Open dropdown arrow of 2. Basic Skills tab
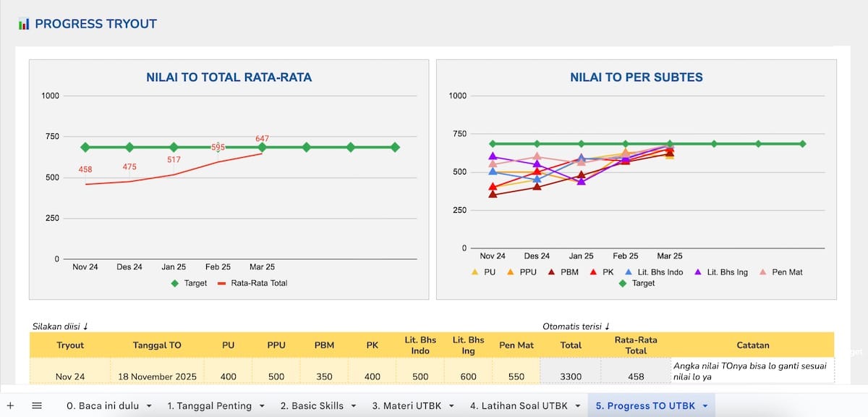868x417 pixels. pyautogui.click(x=353, y=406)
